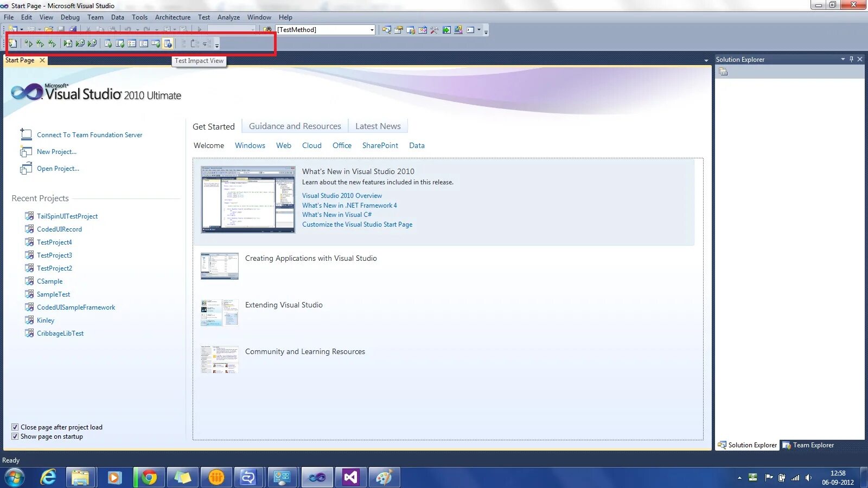The image size is (868, 488).
Task: Open the Test menu
Action: coord(204,17)
